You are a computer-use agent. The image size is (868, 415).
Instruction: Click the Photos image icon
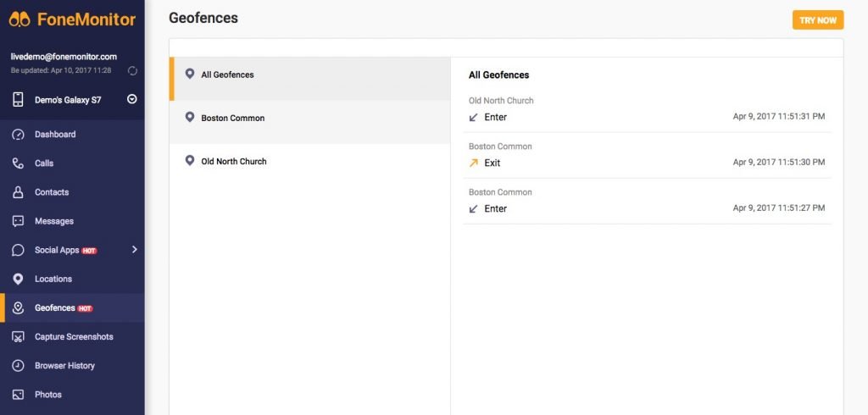click(x=19, y=395)
